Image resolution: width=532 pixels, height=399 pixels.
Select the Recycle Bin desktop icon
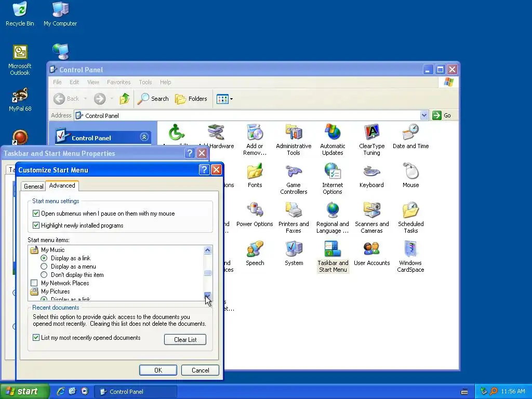coord(20,14)
